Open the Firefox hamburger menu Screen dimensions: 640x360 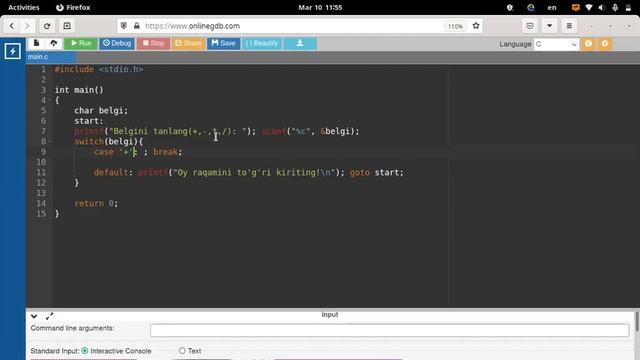click(x=569, y=26)
